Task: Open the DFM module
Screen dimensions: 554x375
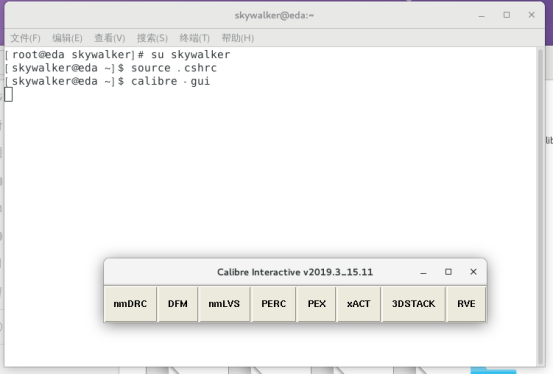Action: click(x=178, y=304)
